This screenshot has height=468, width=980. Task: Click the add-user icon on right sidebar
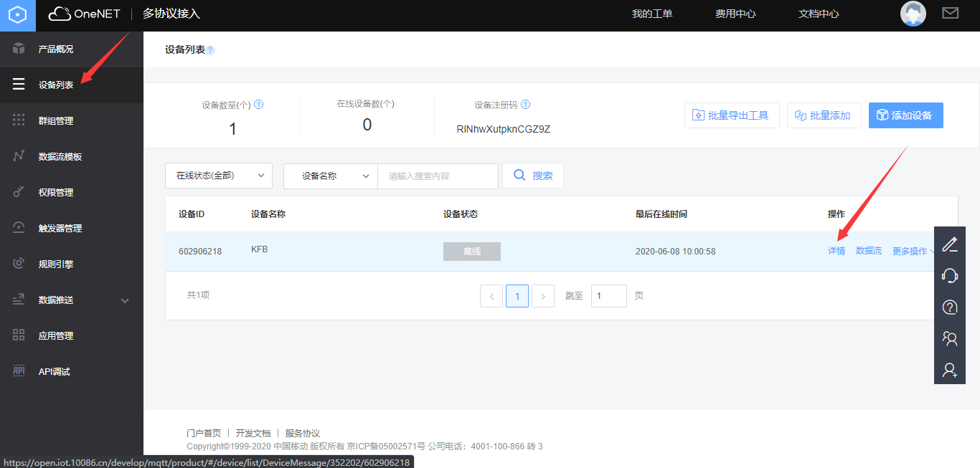point(949,370)
